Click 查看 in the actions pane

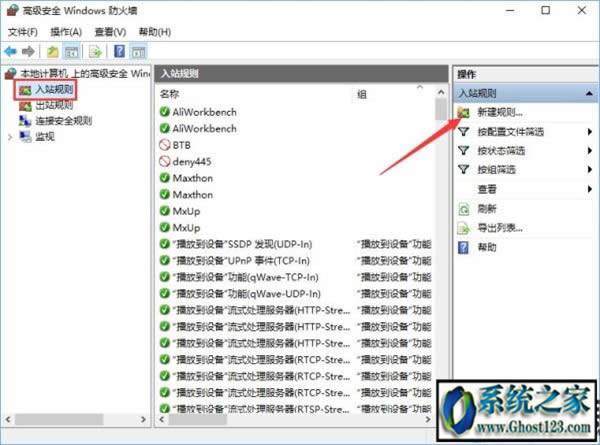[487, 189]
